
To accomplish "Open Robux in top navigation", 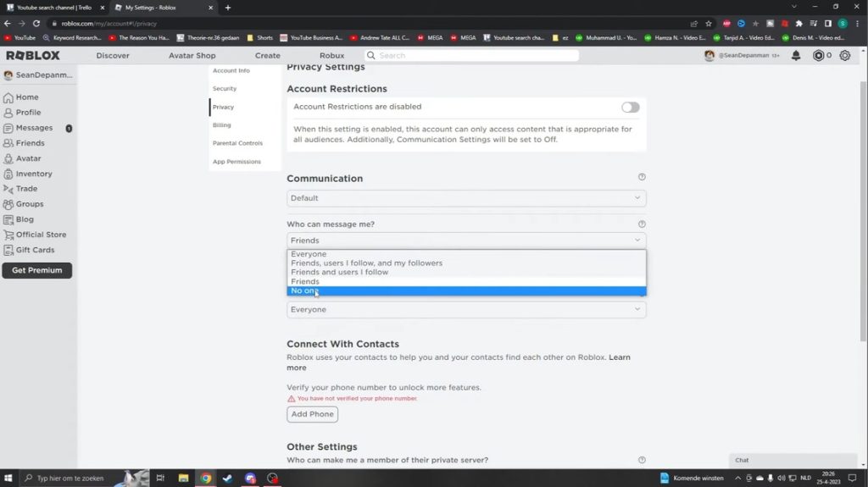I will pyautogui.click(x=331, y=55).
